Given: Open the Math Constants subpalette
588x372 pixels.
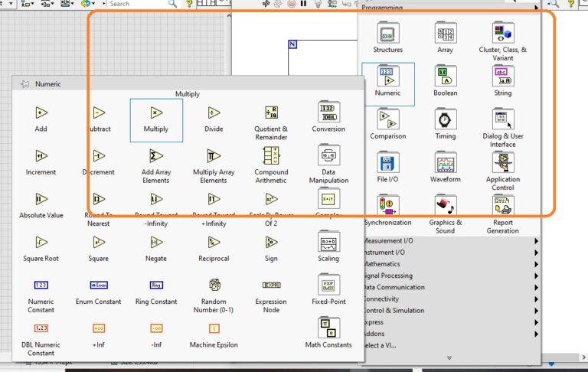Looking at the screenshot, I should coord(328,328).
